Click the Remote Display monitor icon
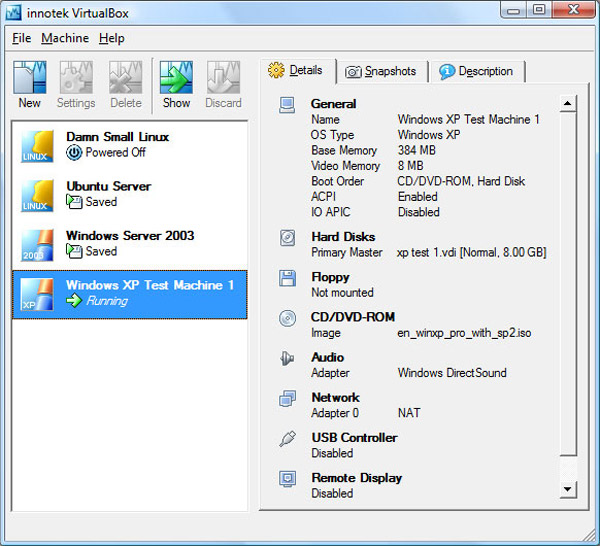This screenshot has height=546, width=600. pos(287,479)
